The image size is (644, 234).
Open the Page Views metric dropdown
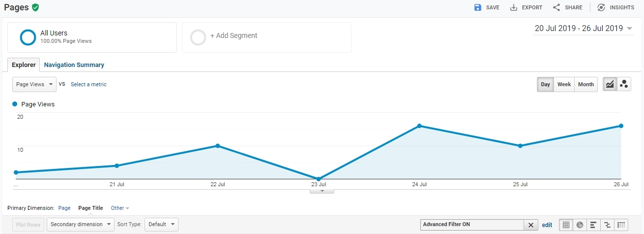(34, 84)
